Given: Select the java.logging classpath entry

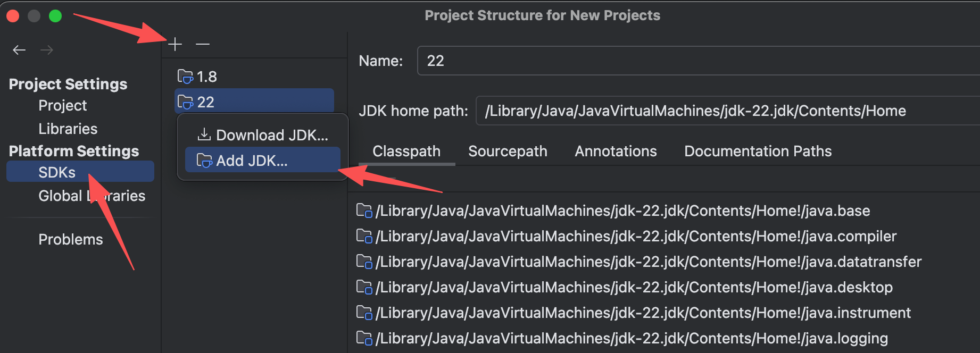Looking at the screenshot, I should (x=632, y=339).
